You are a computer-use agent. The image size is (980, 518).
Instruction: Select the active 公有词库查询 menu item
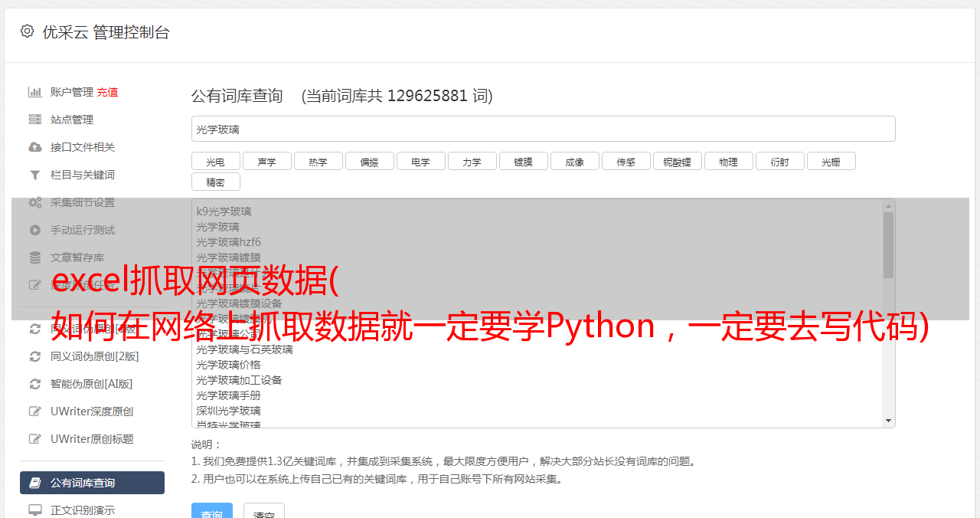point(92,483)
